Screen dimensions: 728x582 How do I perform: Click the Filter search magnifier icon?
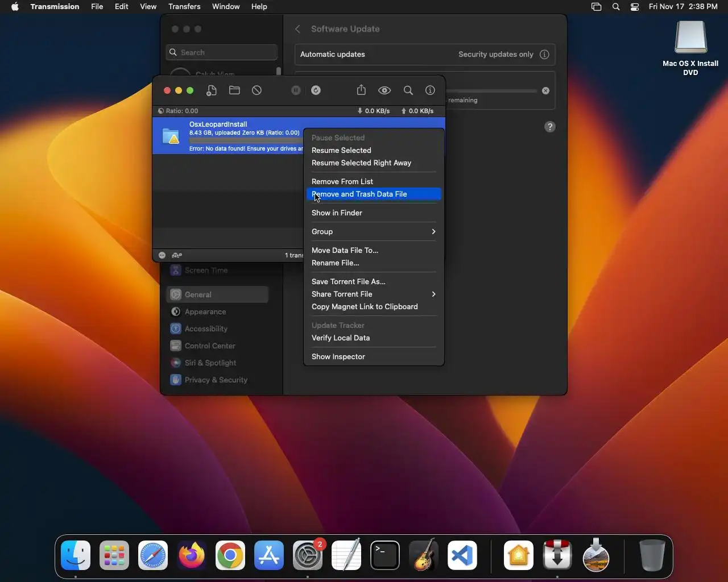(408, 90)
